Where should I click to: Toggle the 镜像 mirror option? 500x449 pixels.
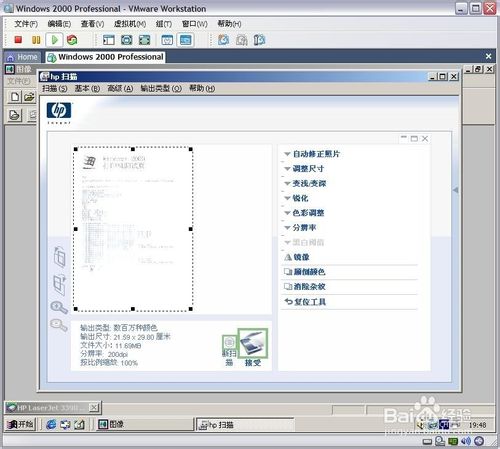297,257
